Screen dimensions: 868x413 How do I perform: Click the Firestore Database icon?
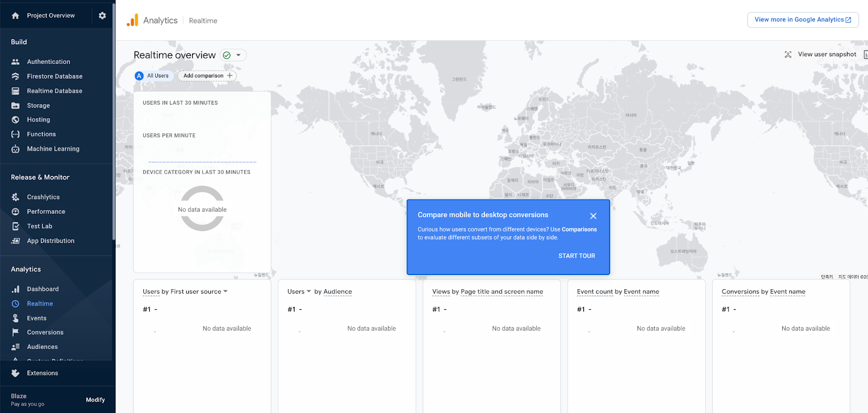(x=15, y=77)
